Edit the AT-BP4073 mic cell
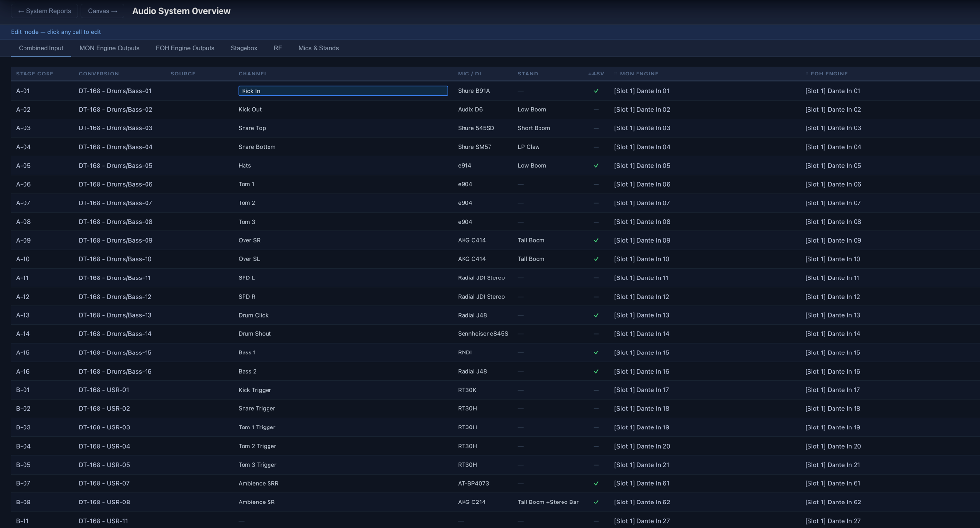The image size is (980, 528). click(473, 483)
